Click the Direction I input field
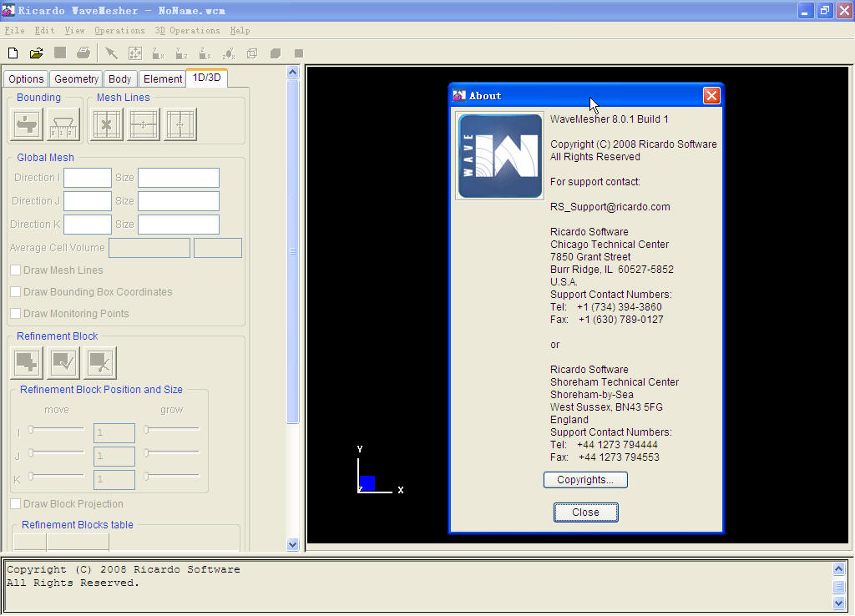Screen dimensions: 855x616 (x=87, y=179)
